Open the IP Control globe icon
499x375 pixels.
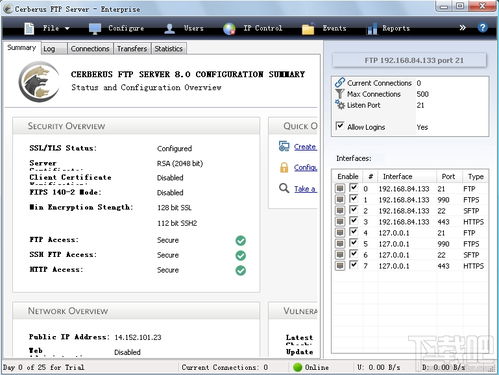(229, 29)
